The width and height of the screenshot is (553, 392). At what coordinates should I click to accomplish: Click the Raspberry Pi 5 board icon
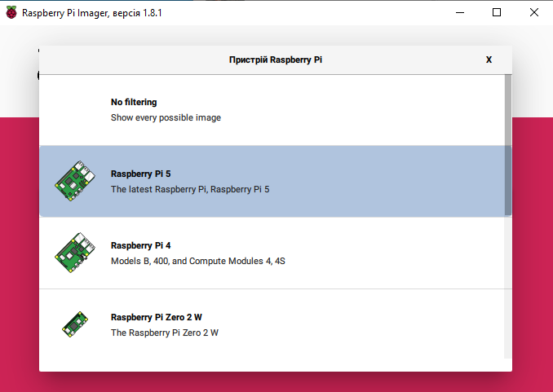pos(75,181)
